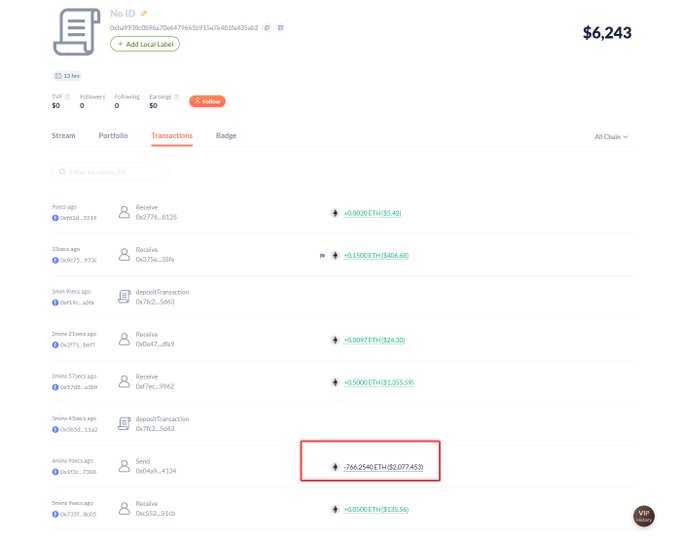Click the search magnifier icon in the filter box

(x=62, y=172)
